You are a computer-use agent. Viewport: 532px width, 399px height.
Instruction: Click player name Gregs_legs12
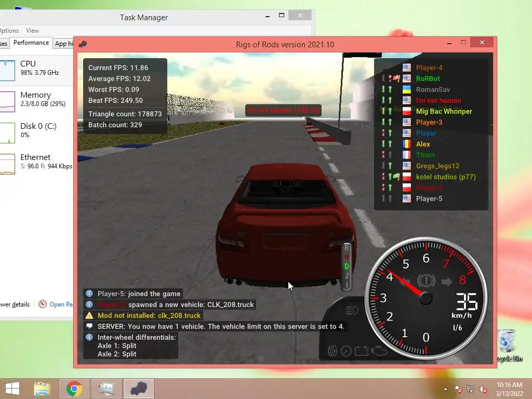[x=437, y=166]
